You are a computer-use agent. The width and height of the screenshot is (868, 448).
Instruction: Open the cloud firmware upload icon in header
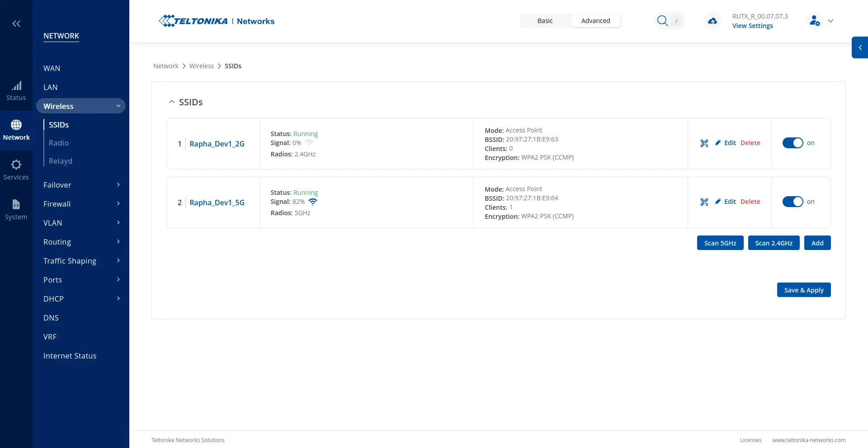pyautogui.click(x=712, y=21)
